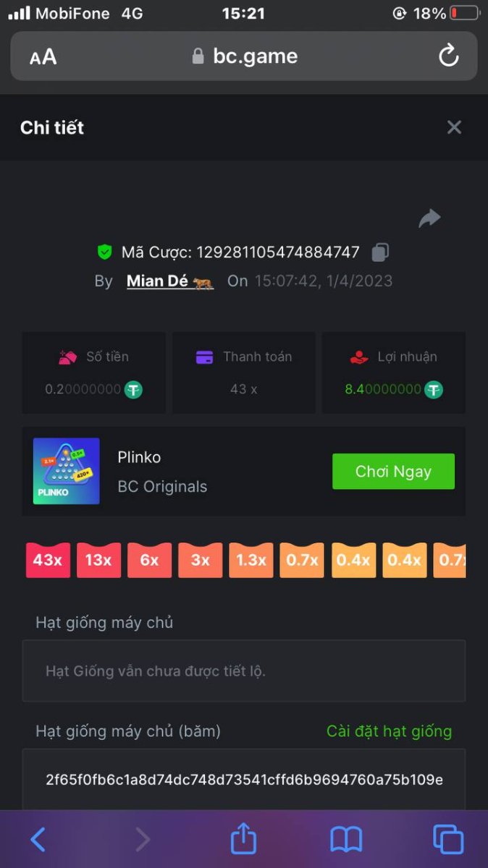Open Safari tabs overview icon
This screenshot has width=488, height=868.
click(x=448, y=839)
